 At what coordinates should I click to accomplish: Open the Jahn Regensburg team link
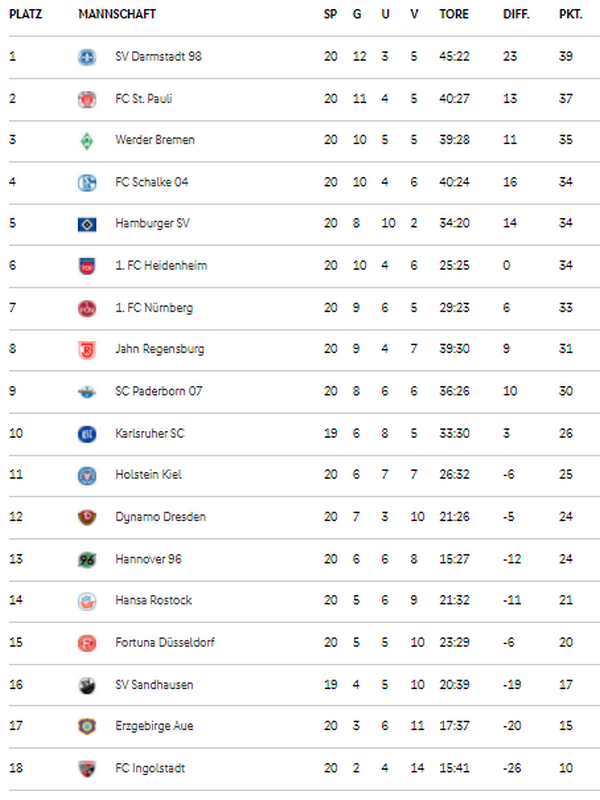(160, 349)
